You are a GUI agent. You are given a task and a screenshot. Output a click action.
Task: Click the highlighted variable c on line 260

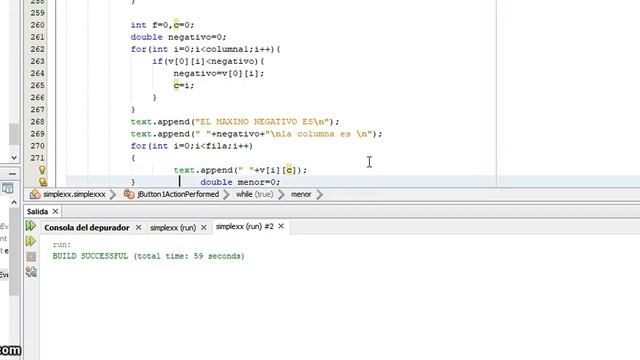(176, 25)
